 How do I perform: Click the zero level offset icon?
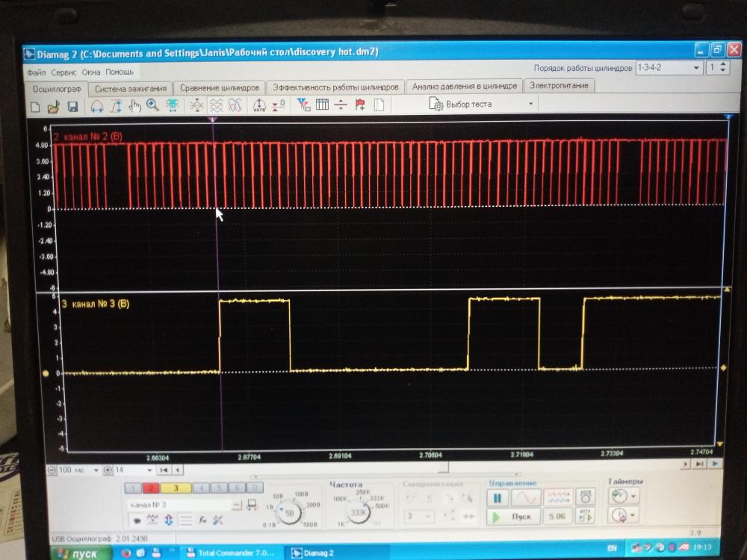[x=278, y=105]
